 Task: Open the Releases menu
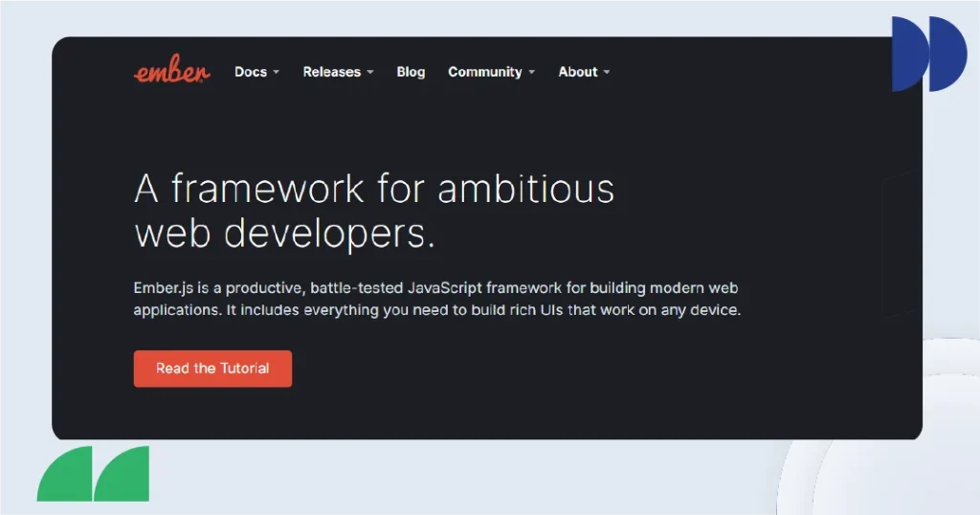pyautogui.click(x=332, y=72)
